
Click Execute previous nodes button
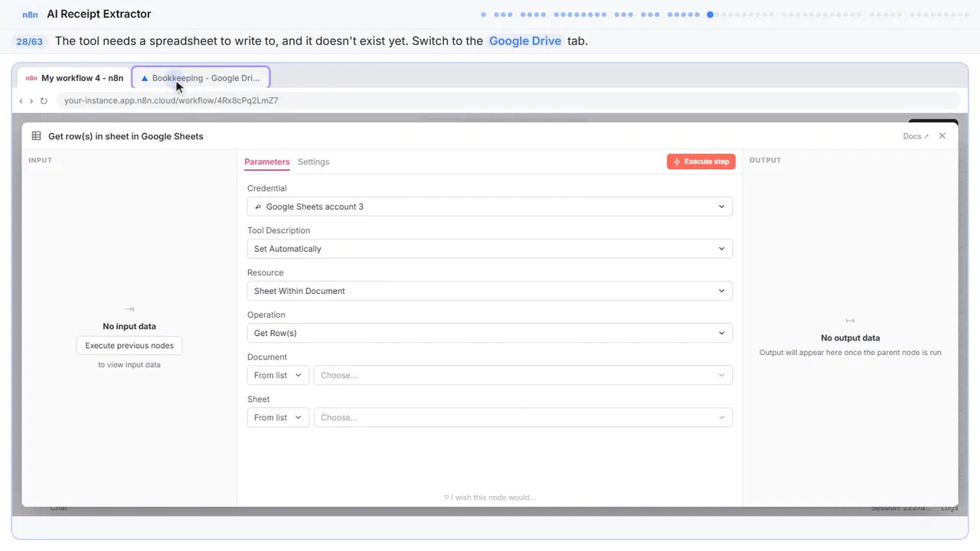click(129, 346)
